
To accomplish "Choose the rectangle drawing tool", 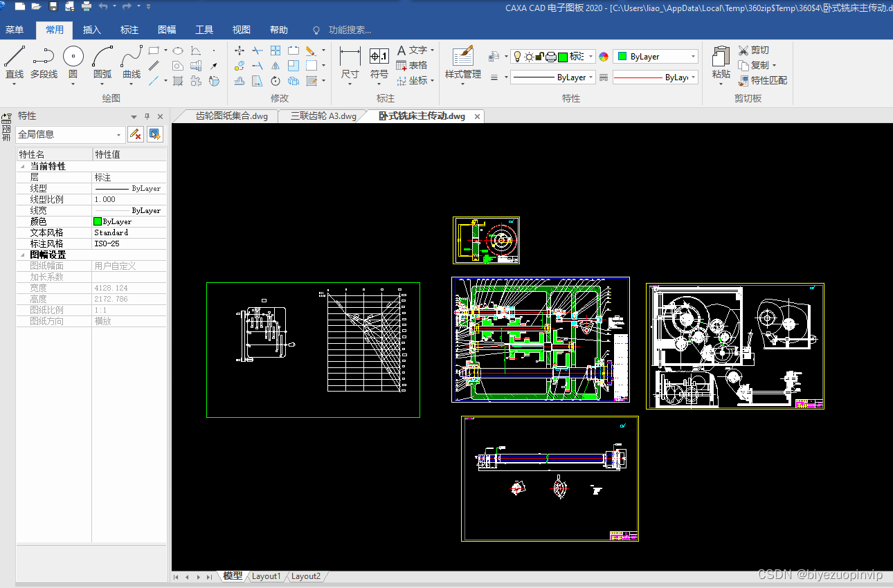I will coord(154,50).
